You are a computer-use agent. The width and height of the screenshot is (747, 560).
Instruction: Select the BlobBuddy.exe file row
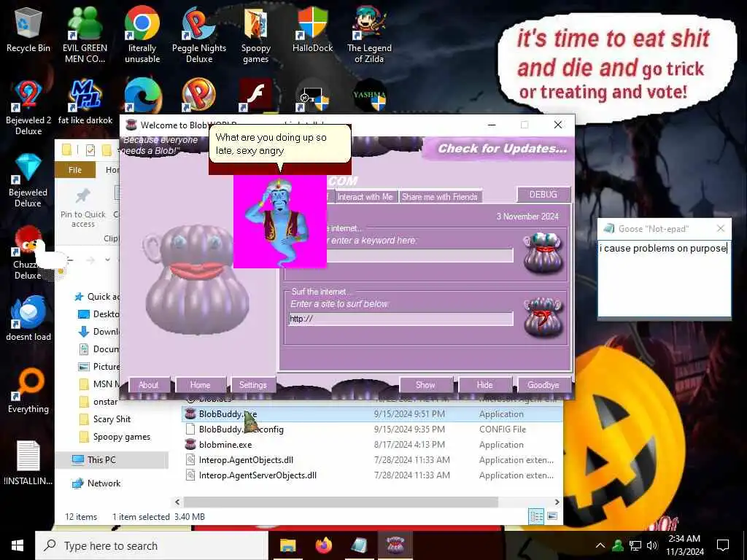[x=372, y=414]
